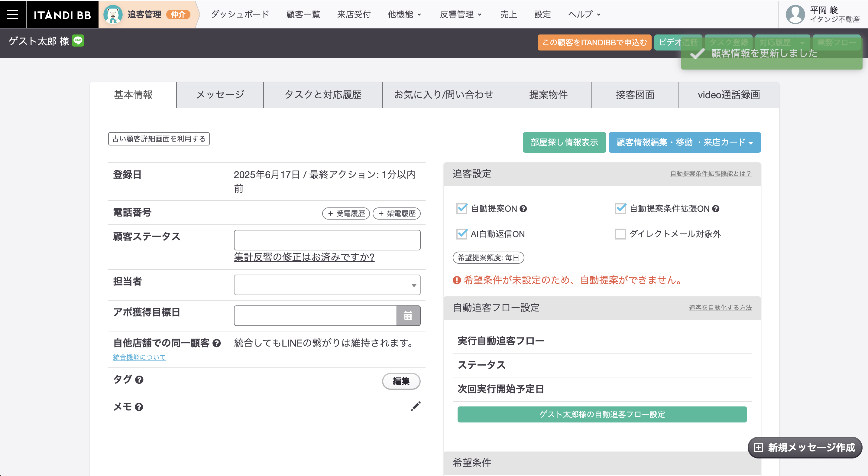Click the ITANDI BB logo
The image size is (868, 476).
point(62,15)
